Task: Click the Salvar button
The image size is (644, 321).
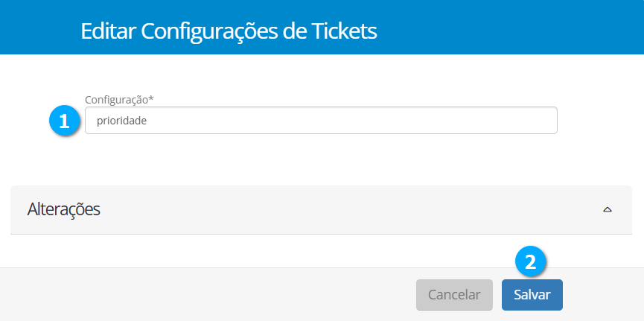Action: tap(532, 294)
